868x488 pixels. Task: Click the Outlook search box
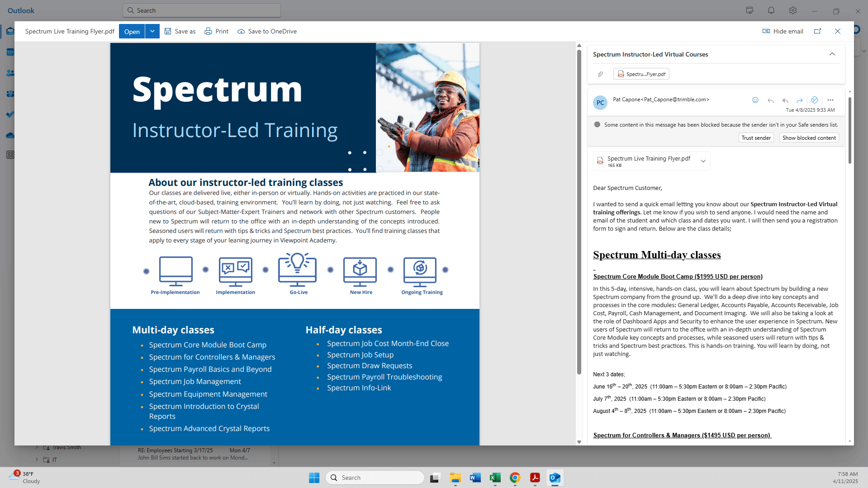(202, 10)
